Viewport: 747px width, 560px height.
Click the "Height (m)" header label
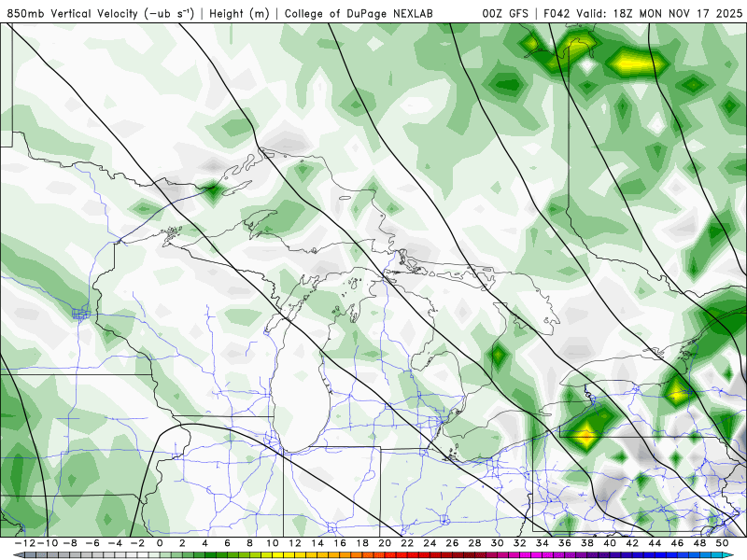[x=240, y=13]
